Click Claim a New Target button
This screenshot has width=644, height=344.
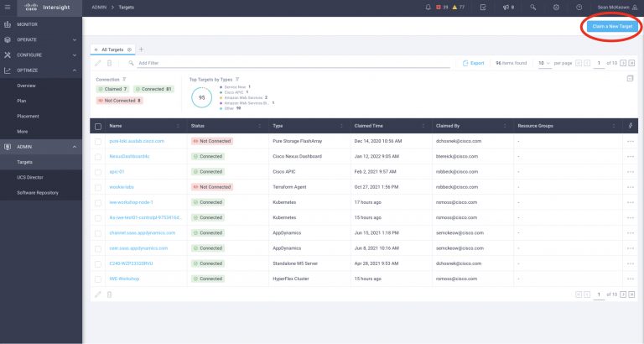(611, 27)
